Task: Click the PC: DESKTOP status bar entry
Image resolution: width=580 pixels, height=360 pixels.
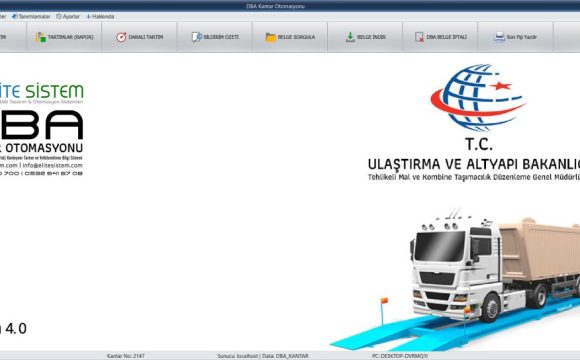Action: [x=400, y=356]
